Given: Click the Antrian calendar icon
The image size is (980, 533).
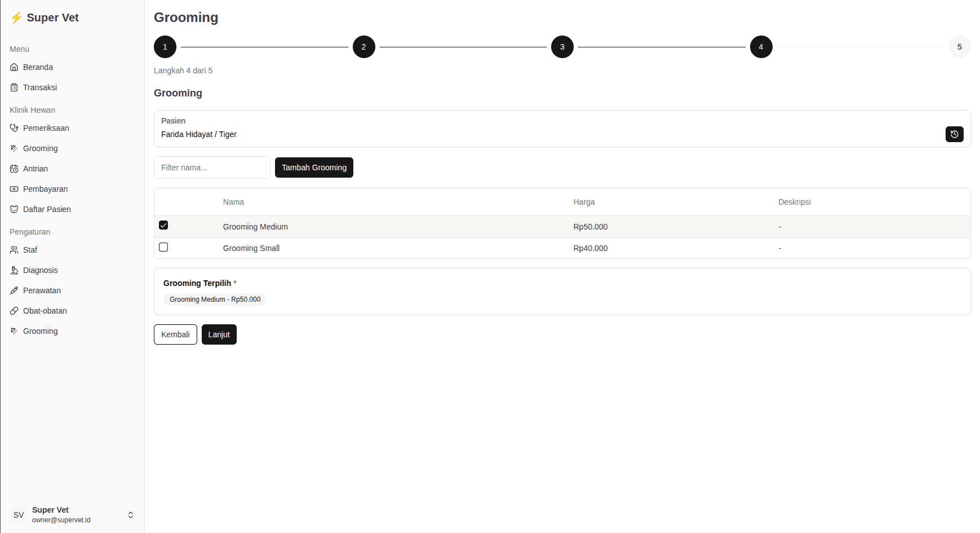Looking at the screenshot, I should click(14, 169).
